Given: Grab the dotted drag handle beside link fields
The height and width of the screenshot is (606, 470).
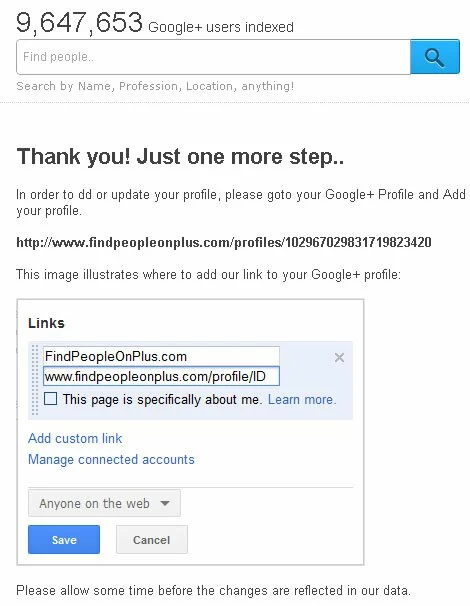Looking at the screenshot, I should [x=35, y=380].
